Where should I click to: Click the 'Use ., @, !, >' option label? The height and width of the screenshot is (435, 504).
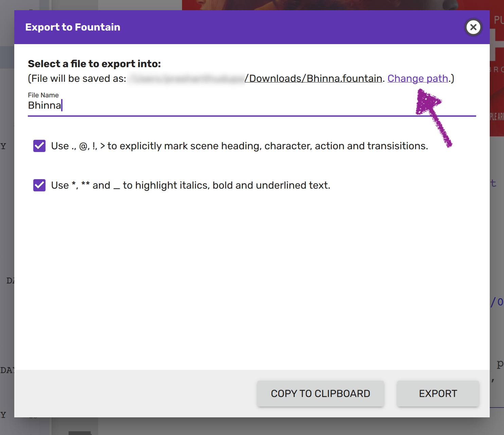click(x=239, y=146)
